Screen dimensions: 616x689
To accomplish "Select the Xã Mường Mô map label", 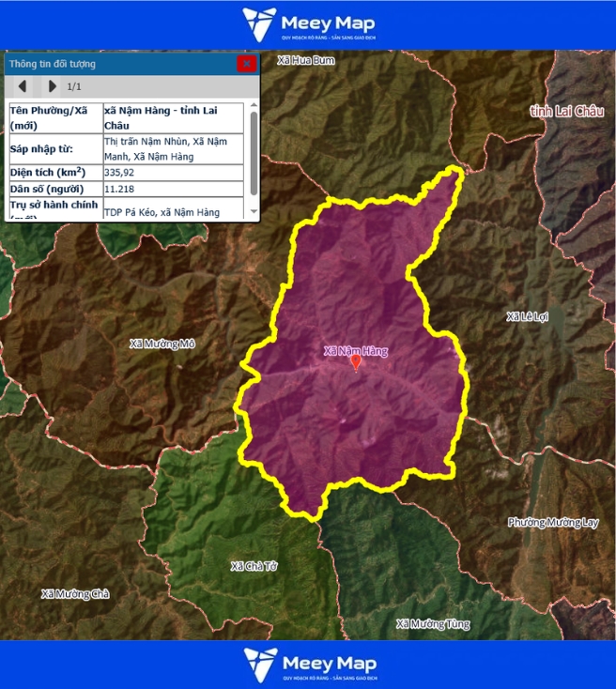I will click(162, 344).
